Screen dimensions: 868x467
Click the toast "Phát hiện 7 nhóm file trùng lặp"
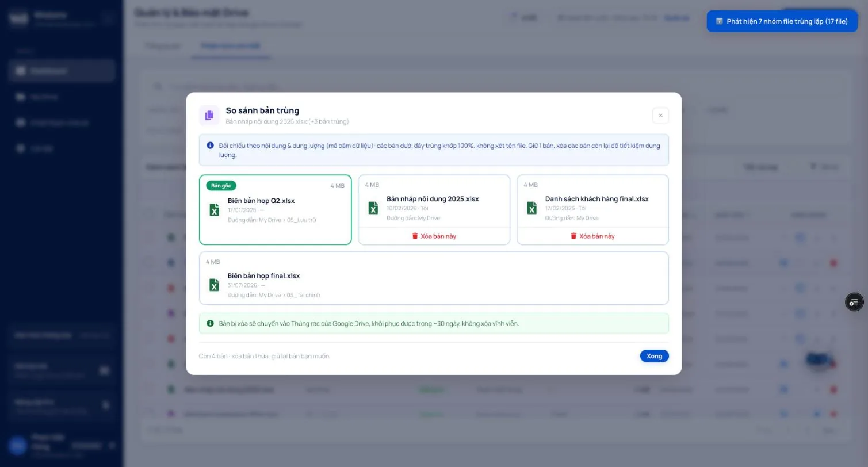click(782, 21)
